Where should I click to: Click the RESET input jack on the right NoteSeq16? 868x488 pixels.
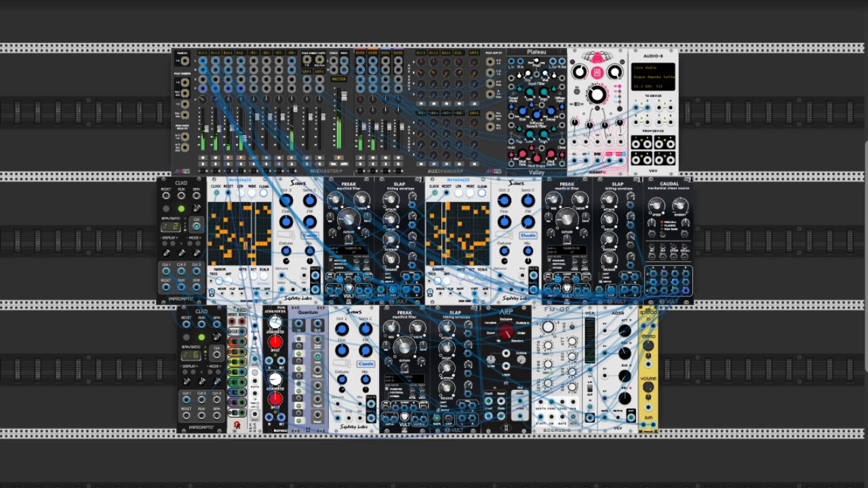point(446,193)
